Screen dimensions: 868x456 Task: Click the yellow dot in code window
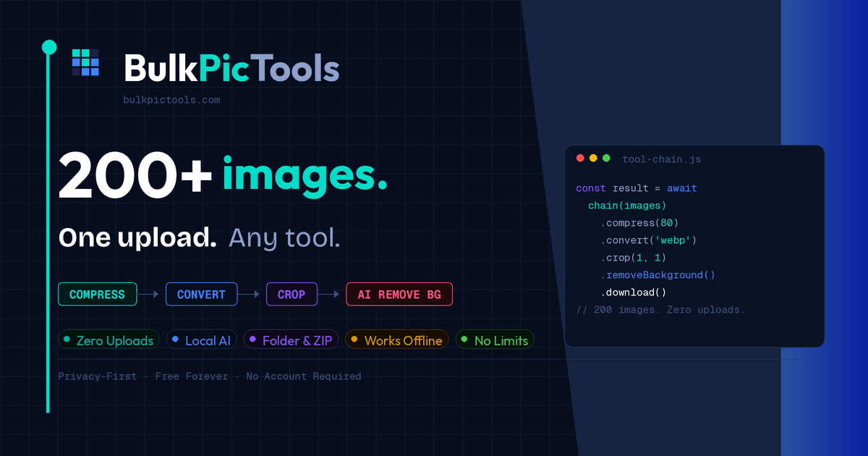click(593, 159)
